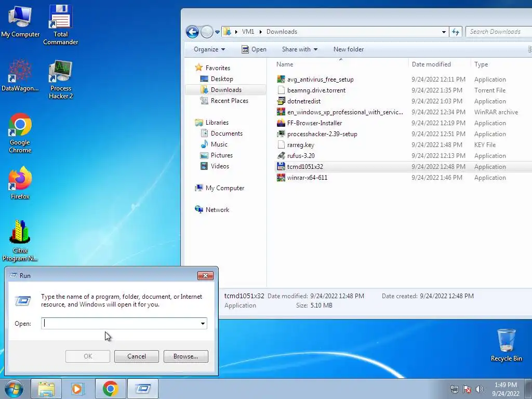Launch Process Hacker 2 desktop shortcut
This screenshot has height=399, width=532.
point(60,79)
